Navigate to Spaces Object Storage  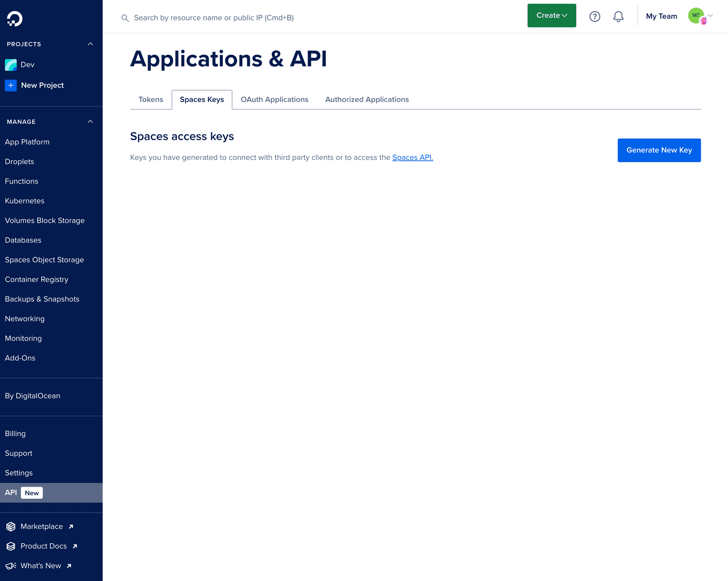click(44, 260)
